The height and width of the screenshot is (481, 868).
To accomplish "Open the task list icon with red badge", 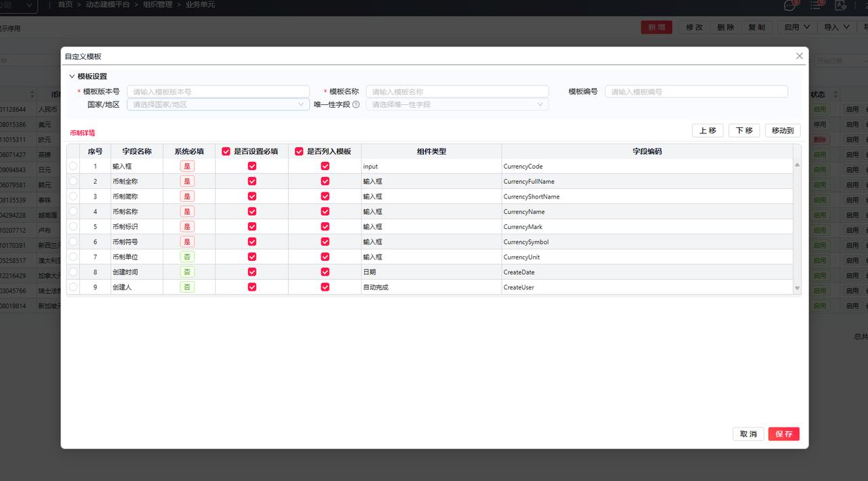I will click(816, 5).
